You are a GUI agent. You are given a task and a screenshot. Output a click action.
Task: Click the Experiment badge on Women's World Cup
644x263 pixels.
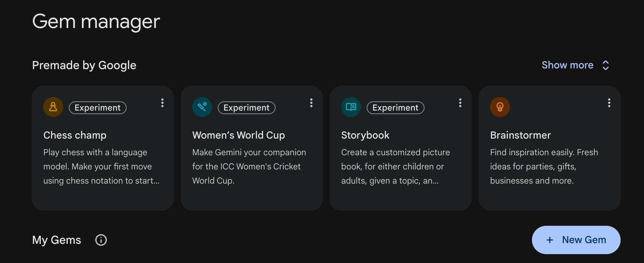[246, 108]
